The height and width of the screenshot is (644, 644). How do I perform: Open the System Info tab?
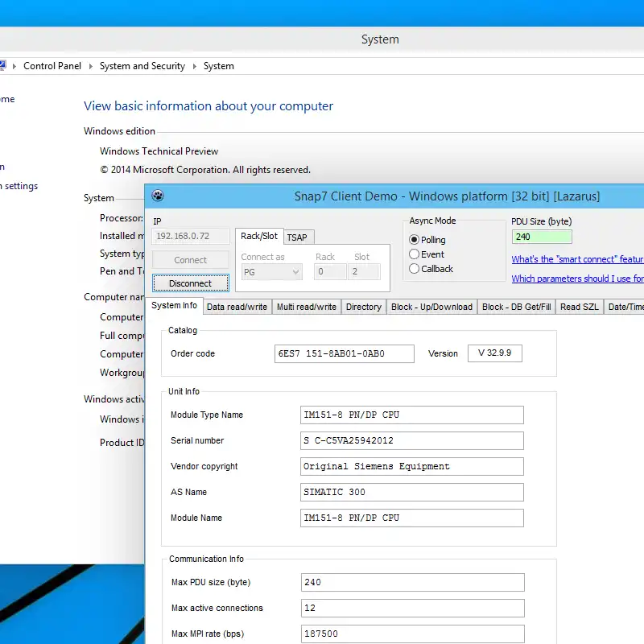click(x=174, y=306)
